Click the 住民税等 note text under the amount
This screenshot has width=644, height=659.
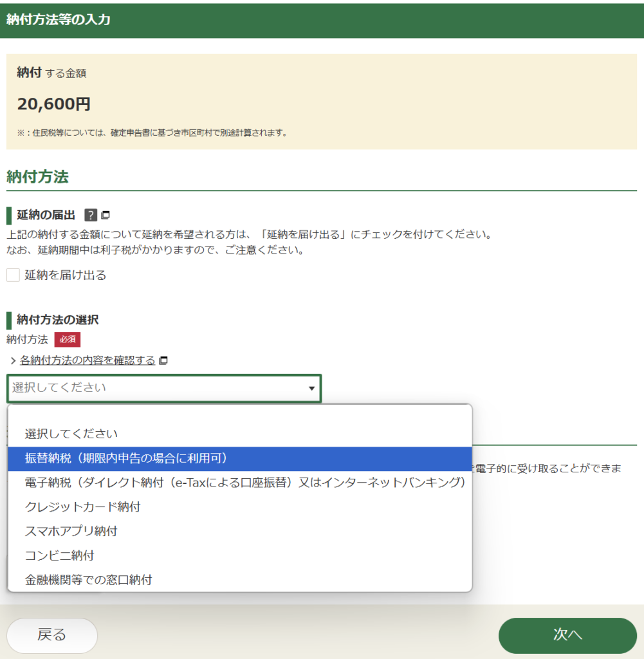[x=152, y=133]
